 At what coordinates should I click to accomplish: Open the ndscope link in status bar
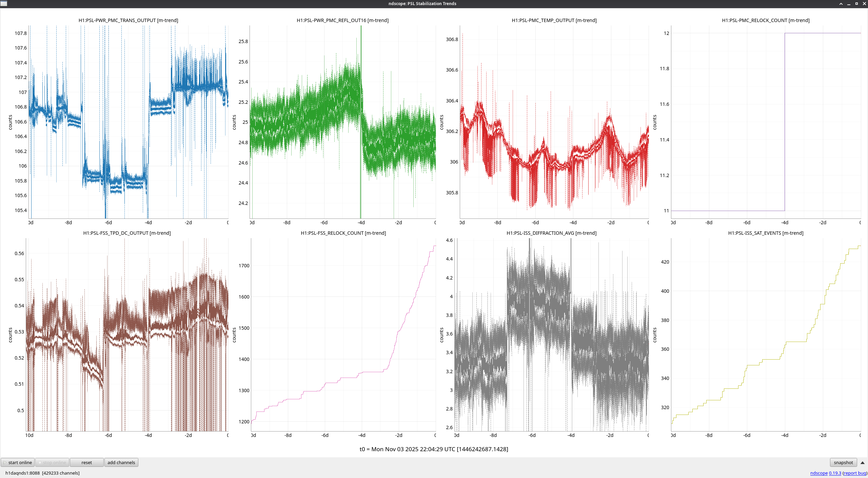(x=819, y=473)
